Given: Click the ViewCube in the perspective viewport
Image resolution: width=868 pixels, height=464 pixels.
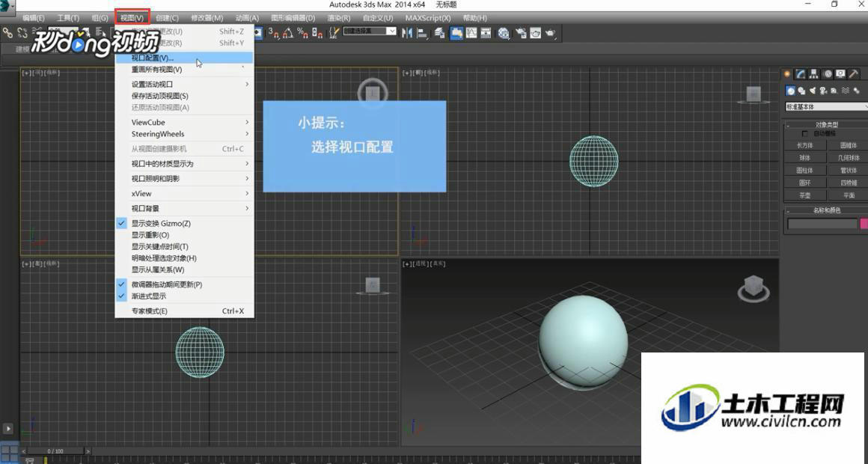Looking at the screenshot, I should (754, 288).
